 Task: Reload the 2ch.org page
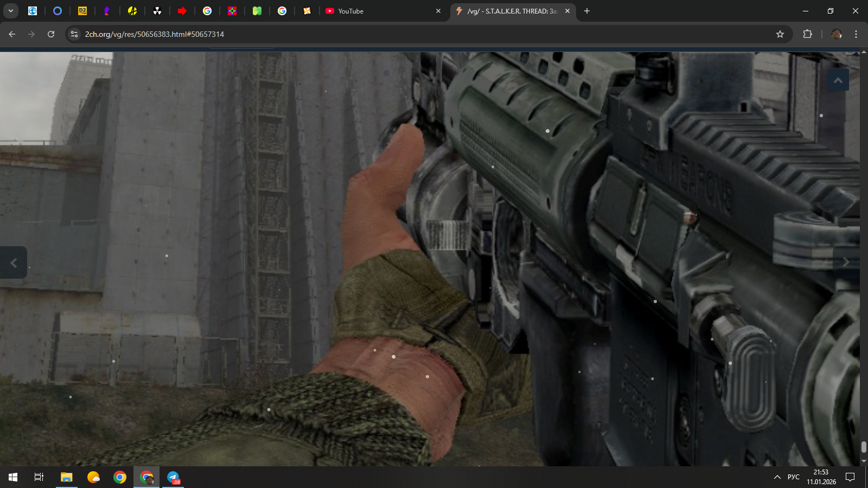[x=51, y=34]
